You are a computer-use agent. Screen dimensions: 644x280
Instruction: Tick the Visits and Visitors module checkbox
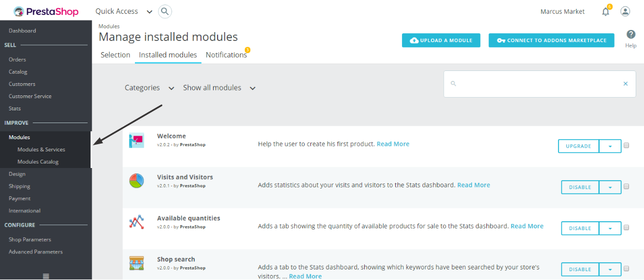626,186
